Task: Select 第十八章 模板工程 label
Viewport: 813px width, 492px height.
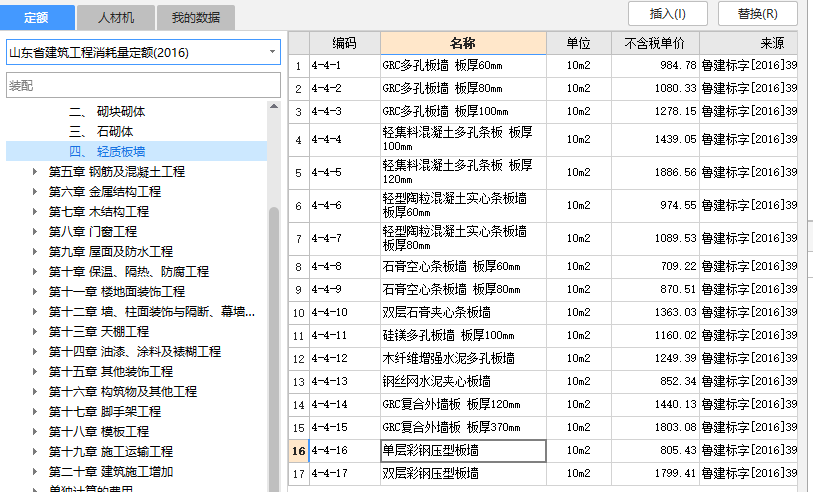Action: [x=99, y=431]
